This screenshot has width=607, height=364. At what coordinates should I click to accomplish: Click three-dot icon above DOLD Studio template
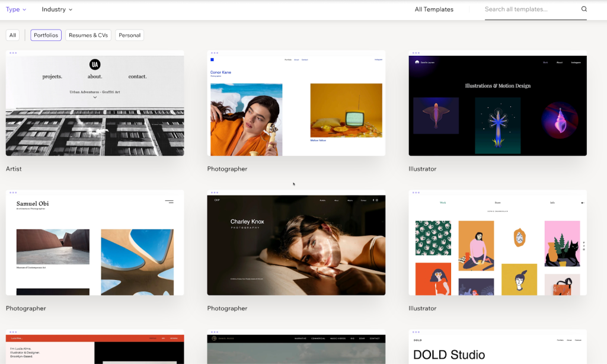pos(416,332)
